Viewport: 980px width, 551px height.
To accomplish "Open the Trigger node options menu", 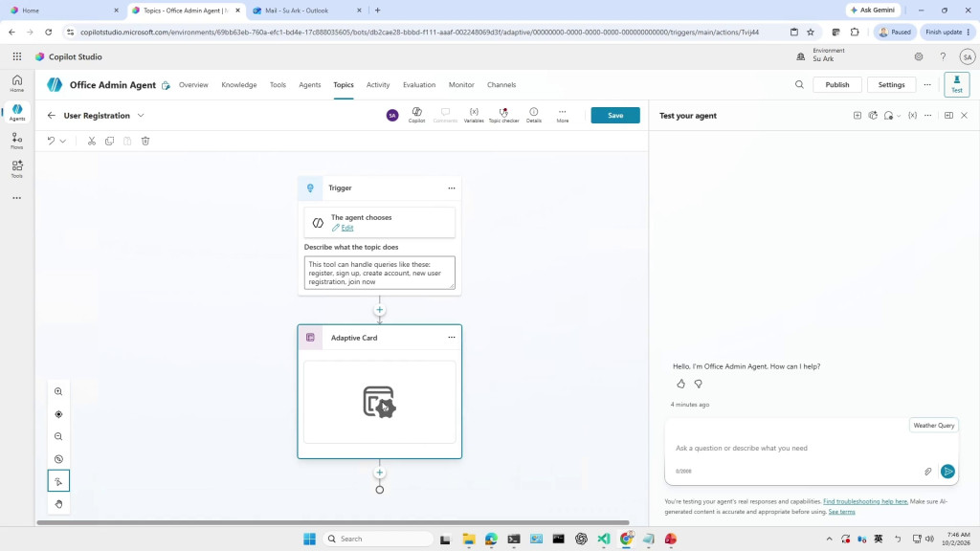I will point(452,188).
